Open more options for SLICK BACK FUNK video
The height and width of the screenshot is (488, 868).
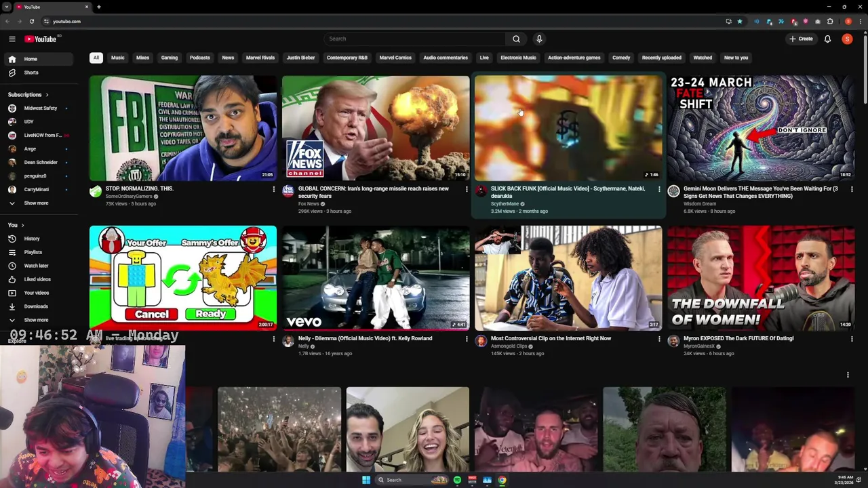click(659, 189)
